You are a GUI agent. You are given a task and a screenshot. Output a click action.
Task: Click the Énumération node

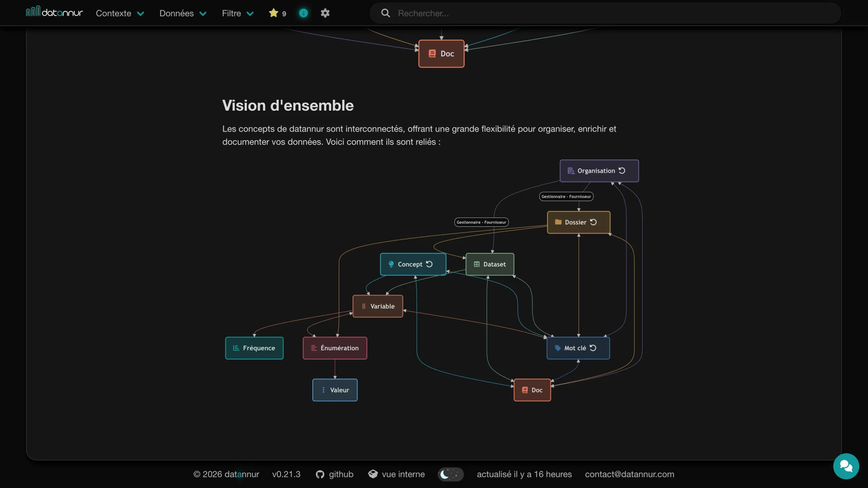tap(335, 348)
